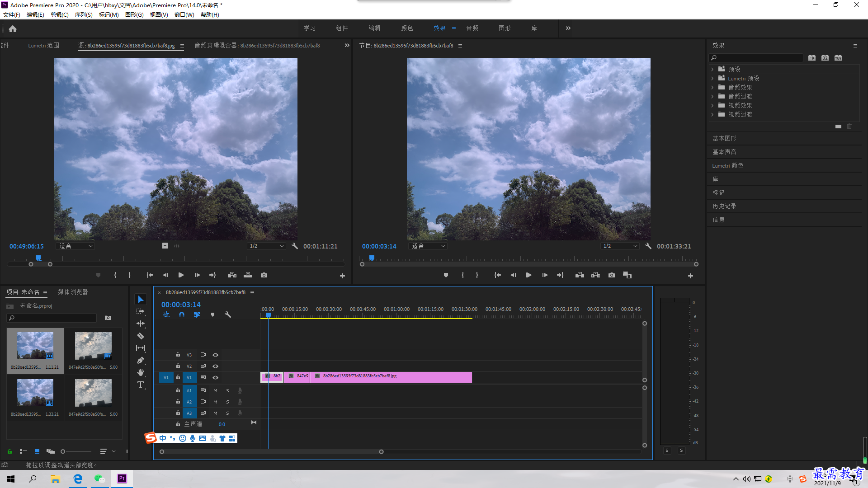This screenshot has width=868, height=488.
Task: Expand the 视频过渡 folder
Action: pyautogui.click(x=712, y=114)
